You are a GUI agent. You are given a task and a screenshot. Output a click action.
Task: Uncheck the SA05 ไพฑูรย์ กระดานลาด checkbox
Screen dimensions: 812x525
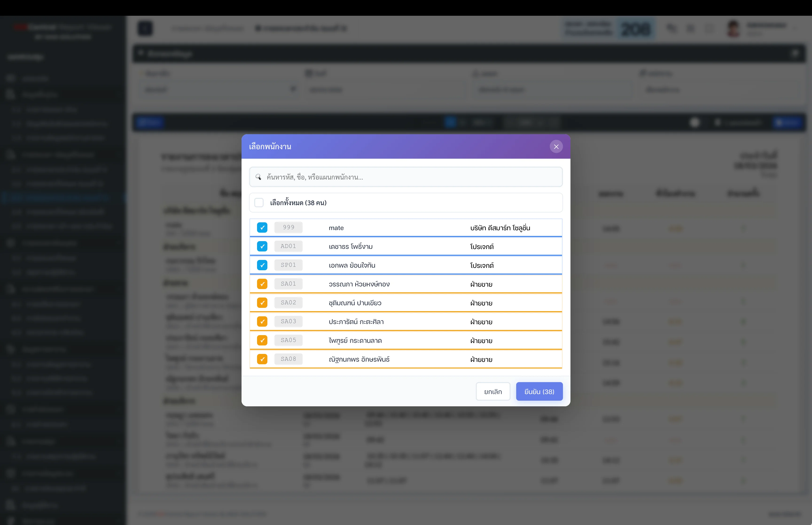(262, 340)
